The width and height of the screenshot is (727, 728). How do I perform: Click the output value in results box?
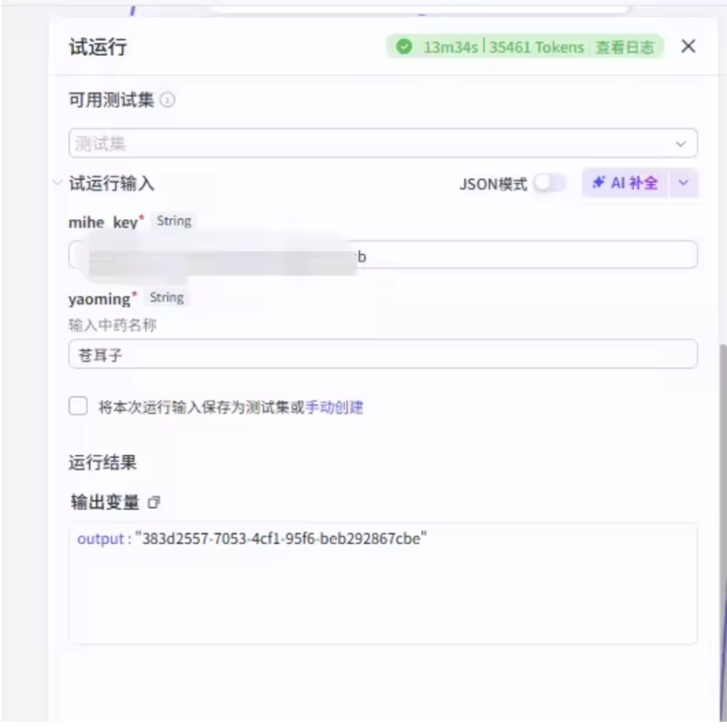pyautogui.click(x=281, y=539)
